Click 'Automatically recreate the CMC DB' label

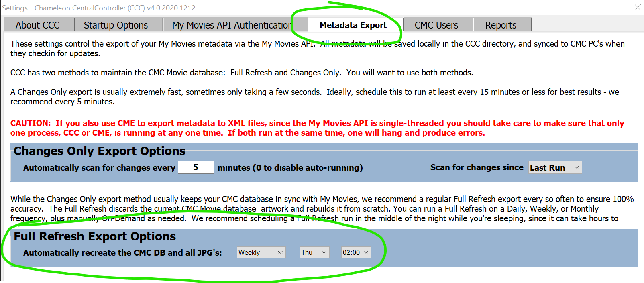[x=122, y=253]
